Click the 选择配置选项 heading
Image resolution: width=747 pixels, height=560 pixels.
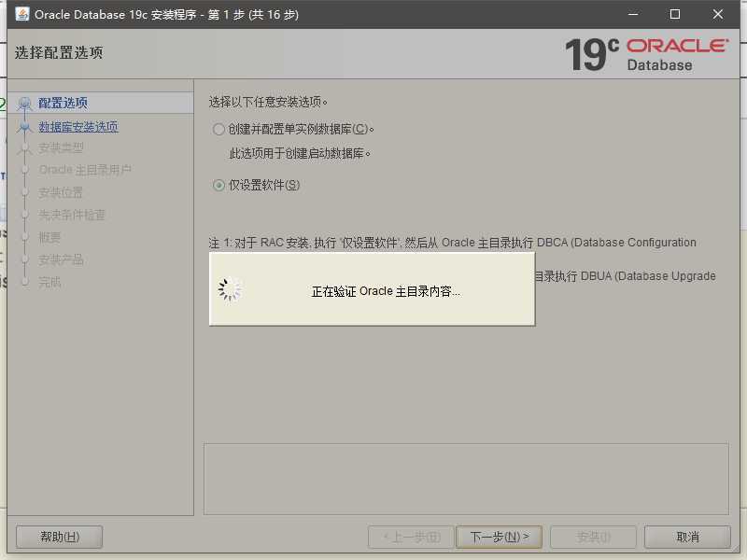(59, 52)
